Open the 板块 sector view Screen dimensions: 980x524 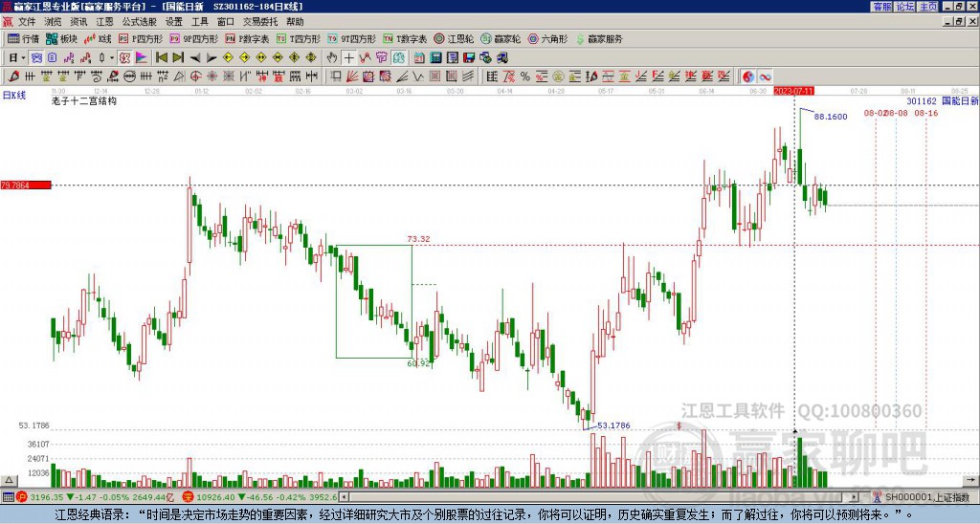click(x=61, y=38)
